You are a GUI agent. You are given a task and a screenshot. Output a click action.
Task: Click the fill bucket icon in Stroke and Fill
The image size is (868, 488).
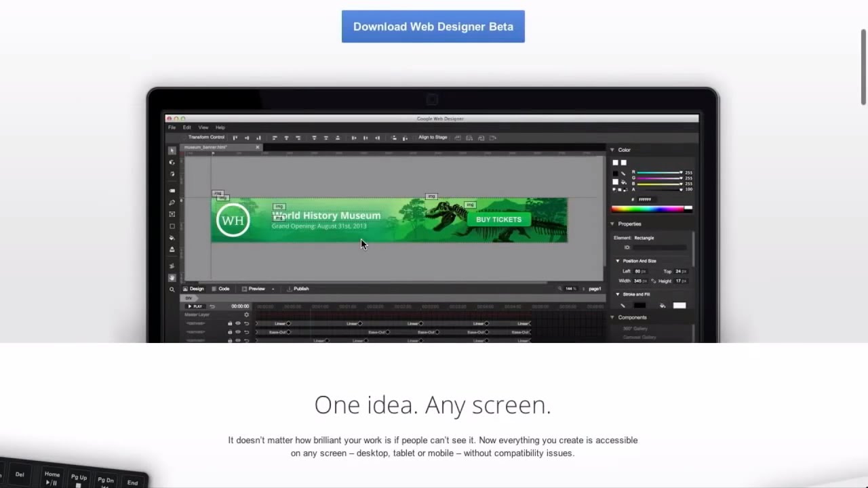(x=662, y=305)
